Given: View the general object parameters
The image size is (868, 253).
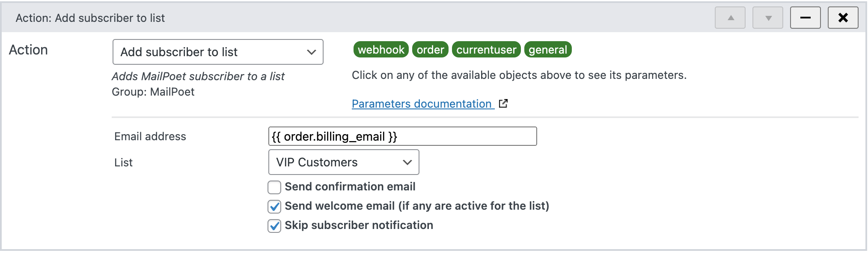Looking at the screenshot, I should pyautogui.click(x=548, y=49).
